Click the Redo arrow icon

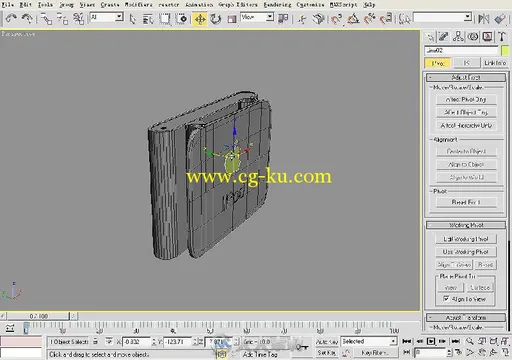27,18
